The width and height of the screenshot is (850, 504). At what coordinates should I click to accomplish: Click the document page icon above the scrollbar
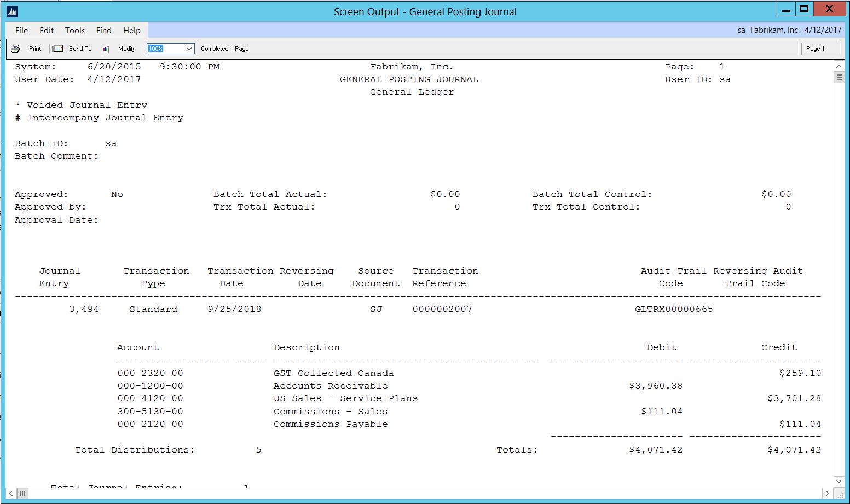point(839,76)
